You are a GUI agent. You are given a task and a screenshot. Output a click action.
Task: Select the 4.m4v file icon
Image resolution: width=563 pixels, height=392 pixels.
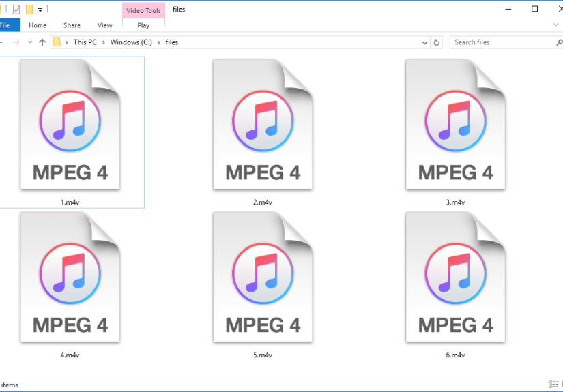(x=70, y=277)
